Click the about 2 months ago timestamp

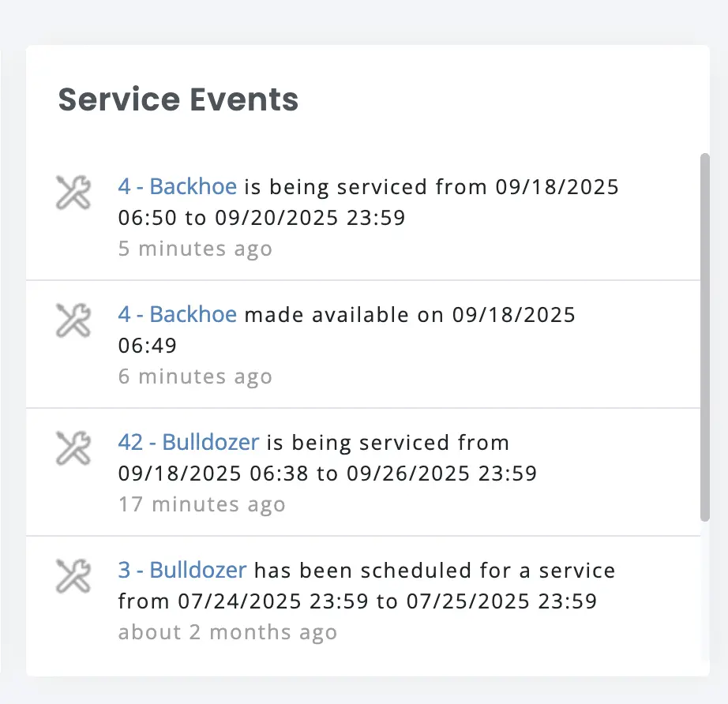pos(227,632)
